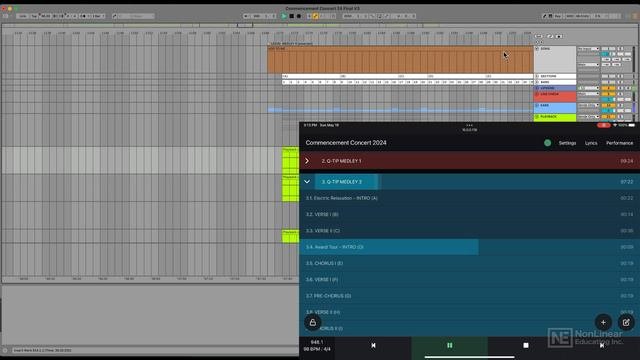Select the SONG track header

(x=555, y=59)
